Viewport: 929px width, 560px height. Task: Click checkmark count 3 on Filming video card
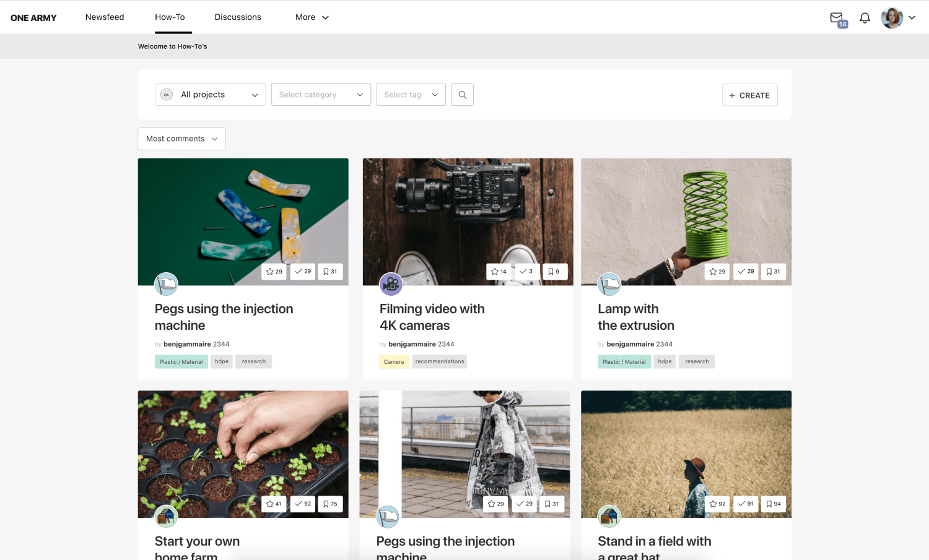526,272
